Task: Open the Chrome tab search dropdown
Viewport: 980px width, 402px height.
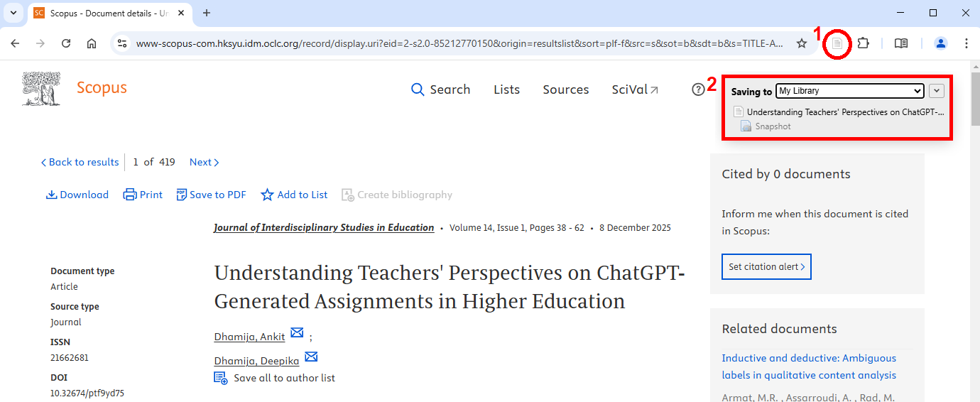Action: 13,13
